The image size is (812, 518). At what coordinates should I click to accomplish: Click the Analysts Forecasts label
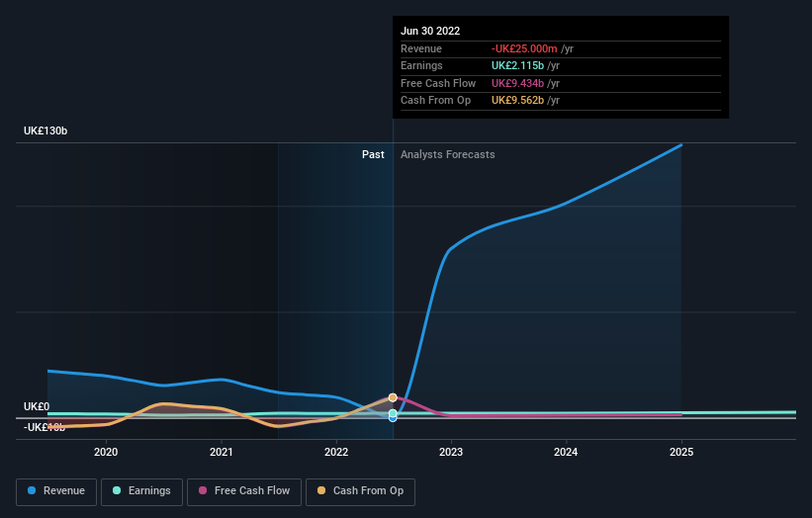tap(447, 155)
